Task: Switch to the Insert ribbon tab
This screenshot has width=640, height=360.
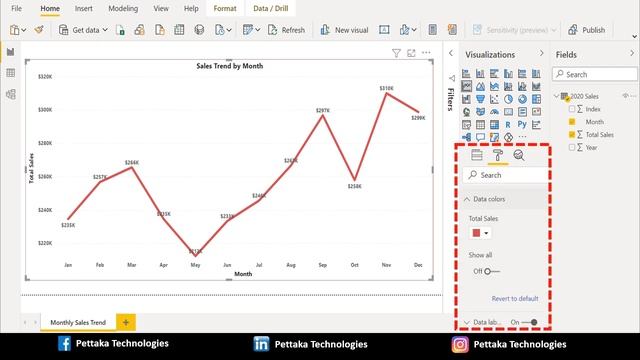Action: (x=83, y=8)
